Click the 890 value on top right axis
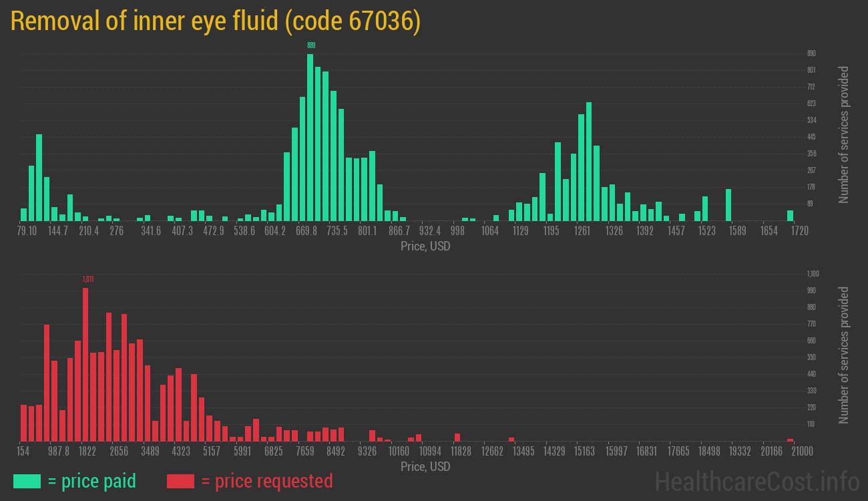 coord(813,53)
